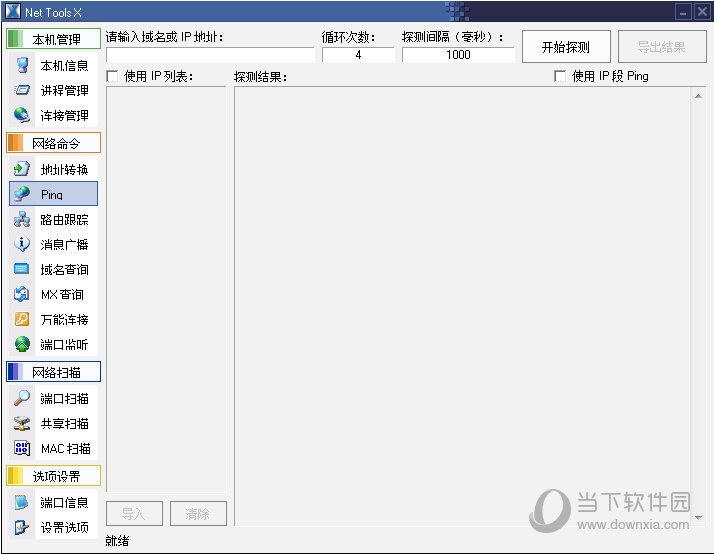Open 端口扫描 label
The width and height of the screenshot is (714, 554).
64,398
